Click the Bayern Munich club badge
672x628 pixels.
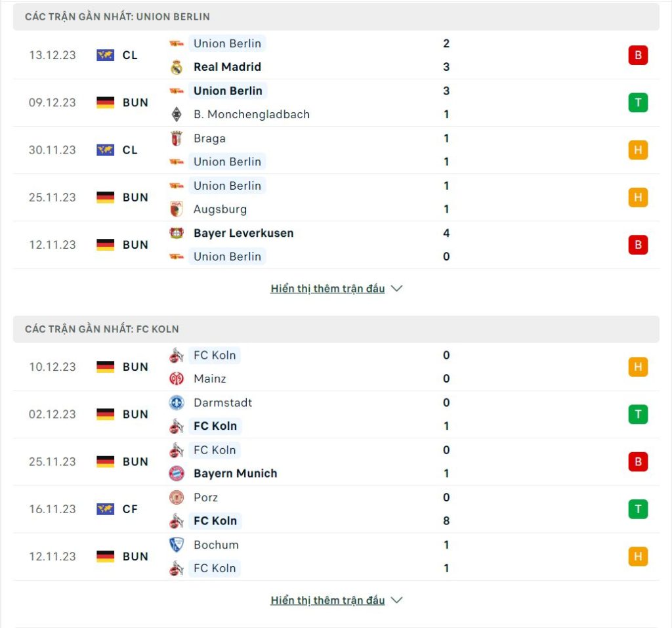tap(177, 473)
